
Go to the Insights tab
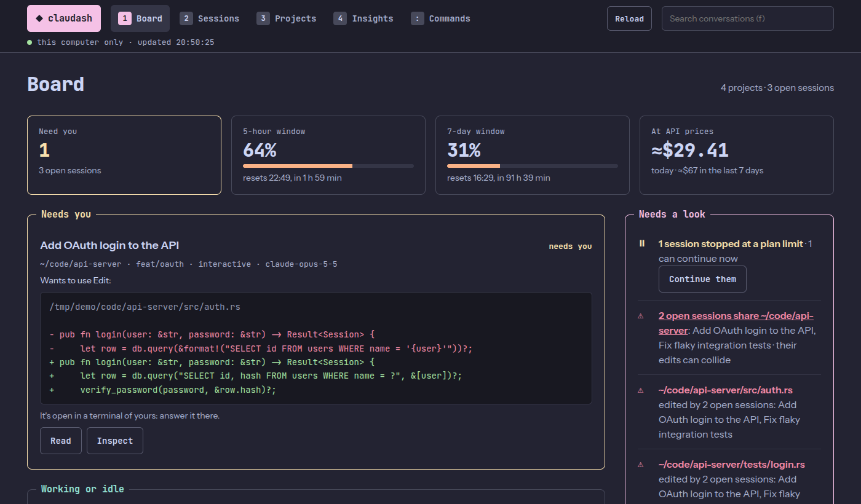coord(363,18)
